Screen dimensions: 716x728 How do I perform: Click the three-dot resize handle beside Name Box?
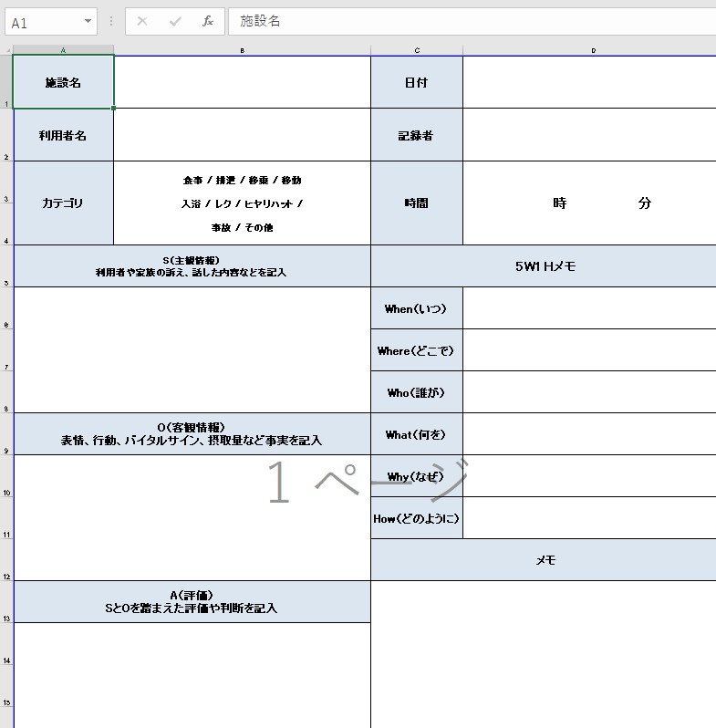pyautogui.click(x=111, y=21)
